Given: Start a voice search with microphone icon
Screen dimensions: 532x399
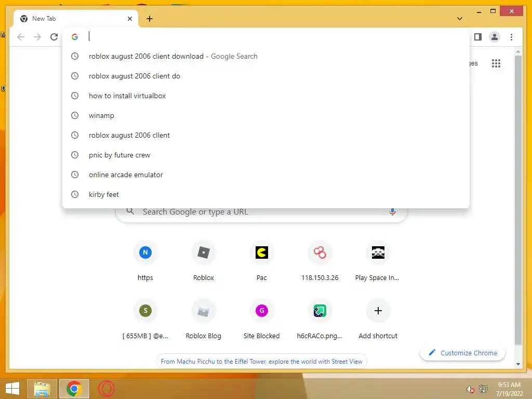Looking at the screenshot, I should coord(392,212).
